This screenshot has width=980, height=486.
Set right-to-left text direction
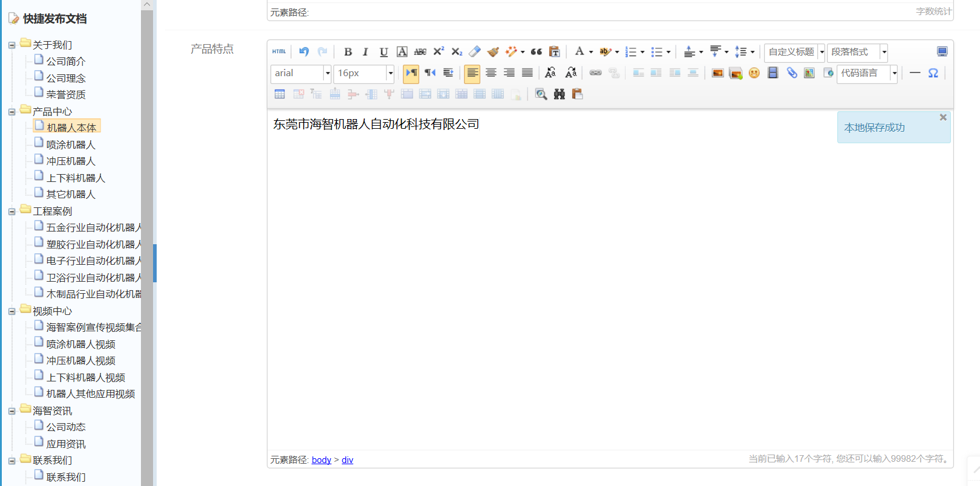[430, 73]
